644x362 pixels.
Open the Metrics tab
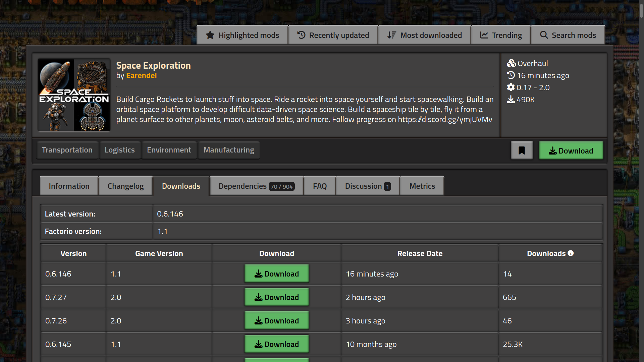[422, 186]
